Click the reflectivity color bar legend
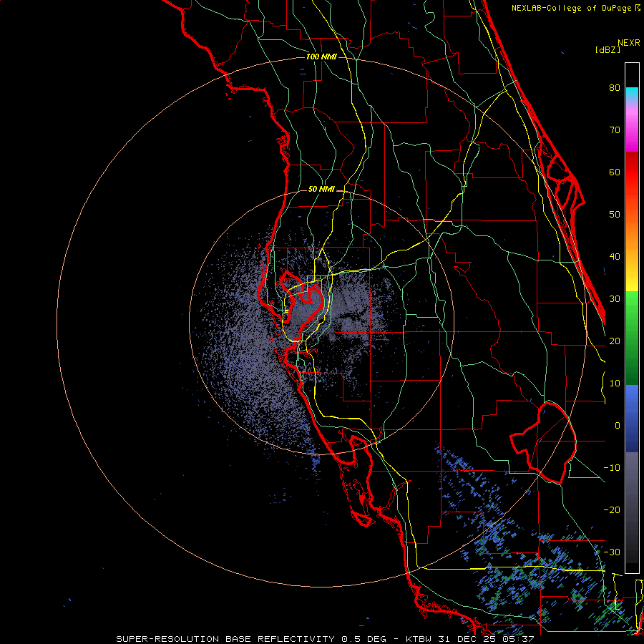The width and height of the screenshot is (644, 644). pos(632,318)
